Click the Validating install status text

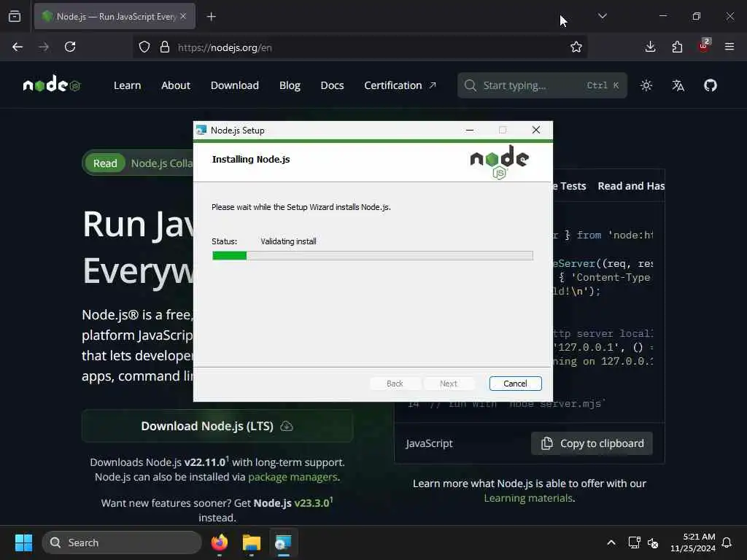288,241
